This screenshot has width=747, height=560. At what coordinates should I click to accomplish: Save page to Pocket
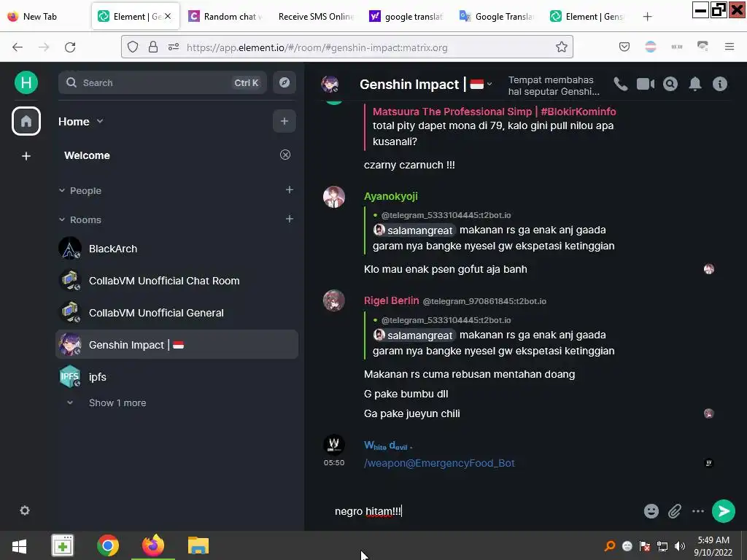click(x=624, y=47)
